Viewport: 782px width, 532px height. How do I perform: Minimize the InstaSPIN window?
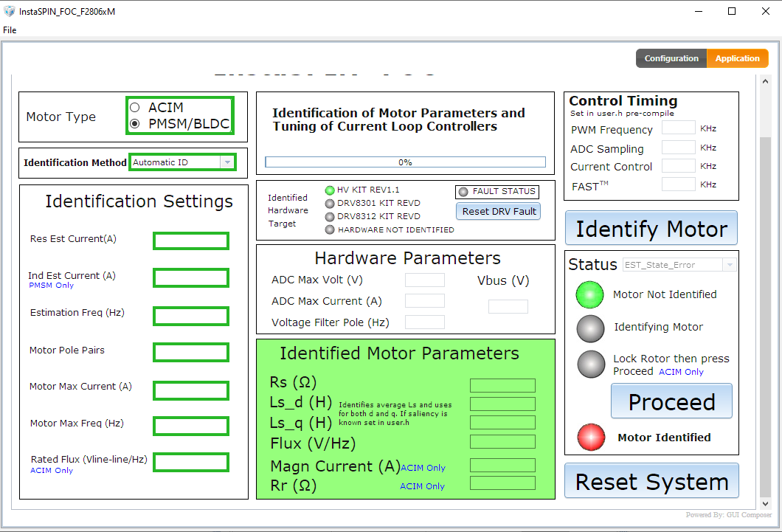(698, 11)
